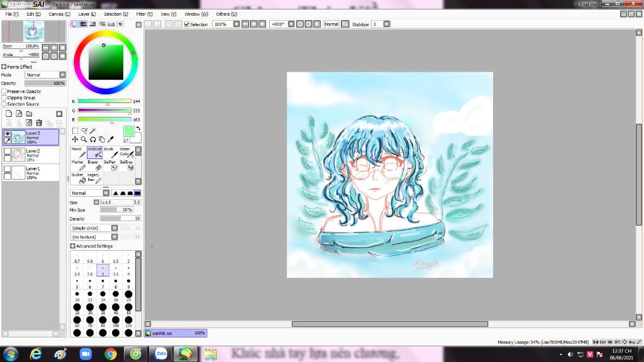Open the Canvas menu
The height and width of the screenshot is (362, 644).
click(60, 14)
